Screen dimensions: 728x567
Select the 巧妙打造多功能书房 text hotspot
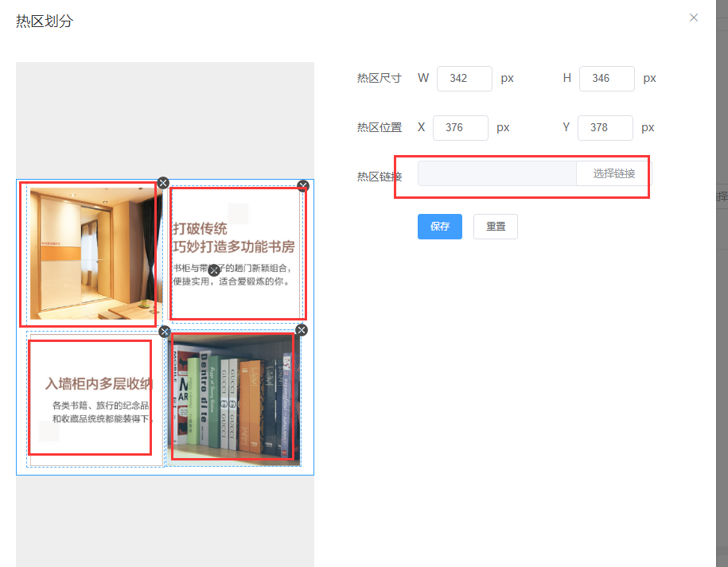(237, 253)
